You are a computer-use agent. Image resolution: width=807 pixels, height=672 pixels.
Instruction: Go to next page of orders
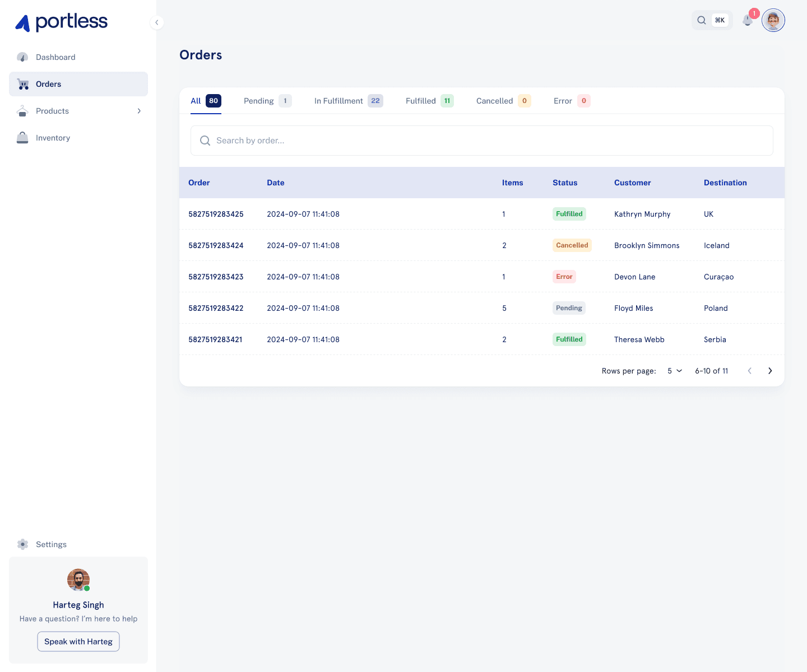coord(770,371)
